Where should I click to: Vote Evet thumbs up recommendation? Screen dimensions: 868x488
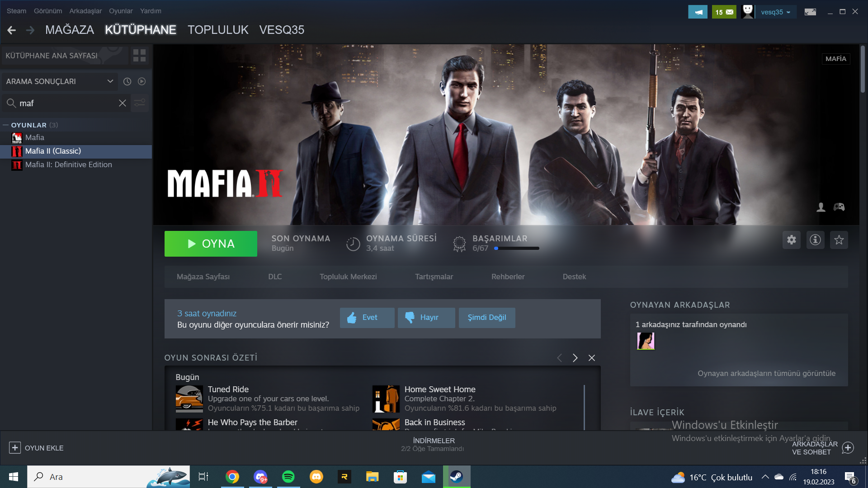tap(367, 318)
